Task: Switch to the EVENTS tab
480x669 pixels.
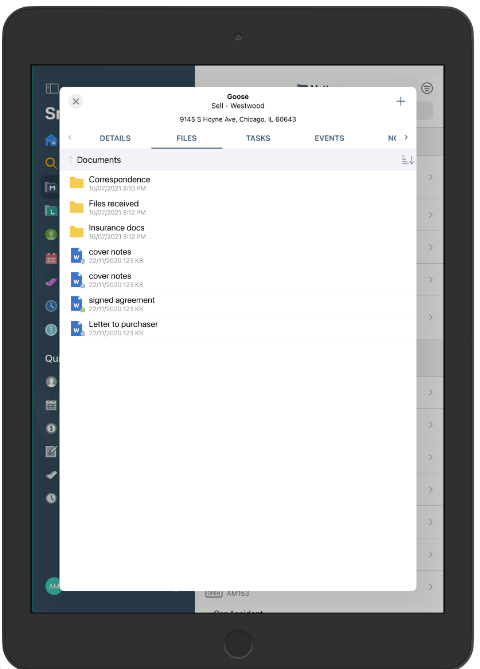Action: coord(329,138)
